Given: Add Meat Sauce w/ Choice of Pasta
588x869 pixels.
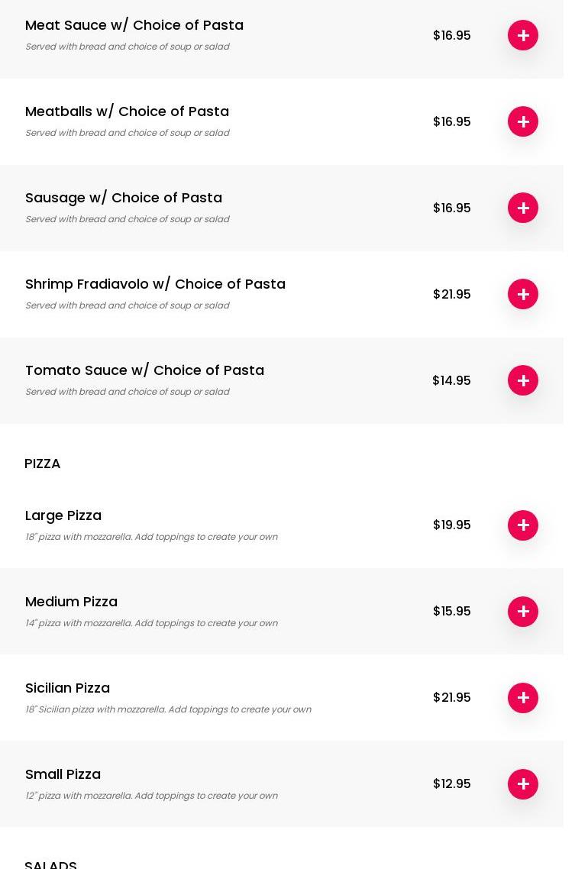Looking at the screenshot, I should (x=523, y=35).
